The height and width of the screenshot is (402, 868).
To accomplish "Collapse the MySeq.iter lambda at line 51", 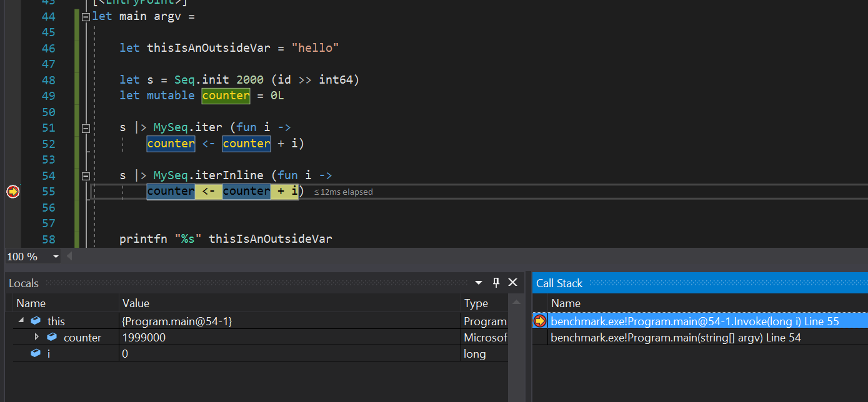I will click(x=86, y=128).
